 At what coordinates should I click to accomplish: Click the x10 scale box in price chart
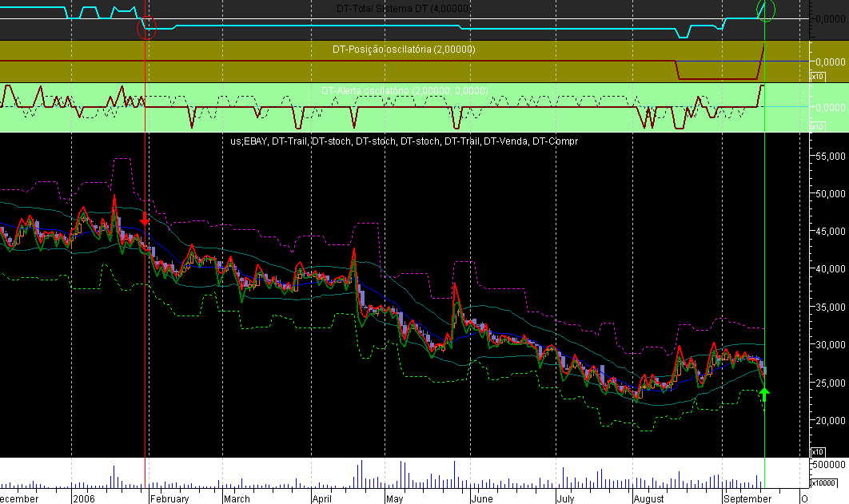coord(818,452)
